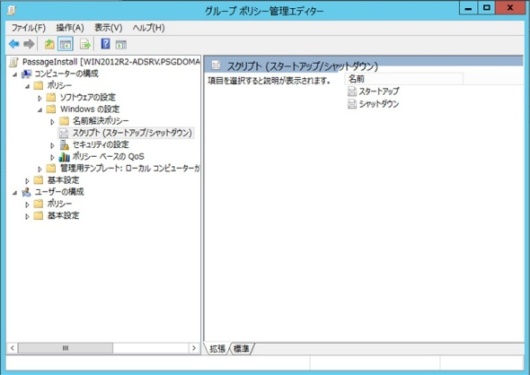Click the Export list toolbar icon
Image resolution: width=530 pixels, height=375 pixels.
click(85, 44)
